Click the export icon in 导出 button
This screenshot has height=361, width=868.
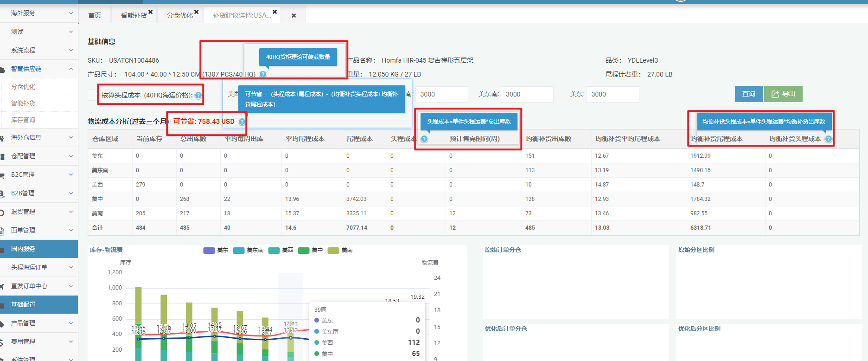pos(775,94)
